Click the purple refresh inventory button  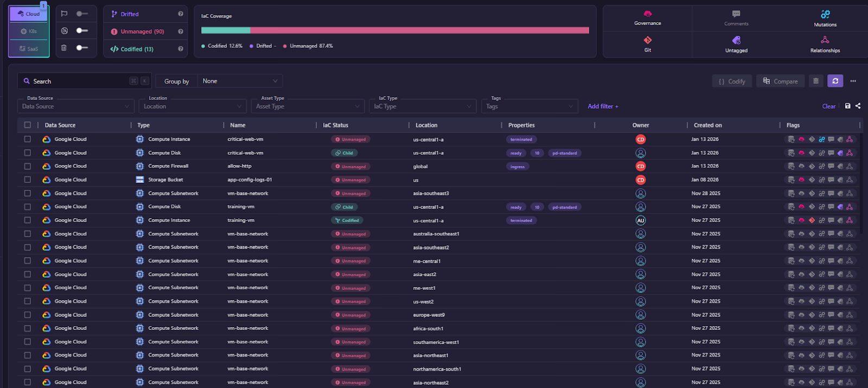pyautogui.click(x=835, y=81)
